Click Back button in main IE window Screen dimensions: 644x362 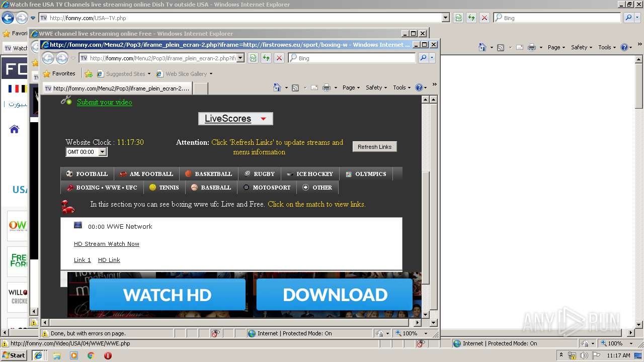pyautogui.click(x=8, y=18)
